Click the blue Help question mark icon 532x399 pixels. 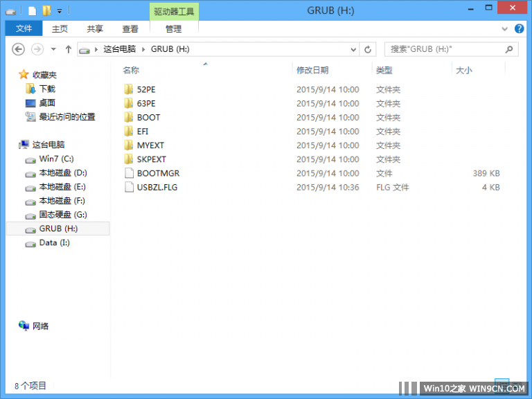520,29
